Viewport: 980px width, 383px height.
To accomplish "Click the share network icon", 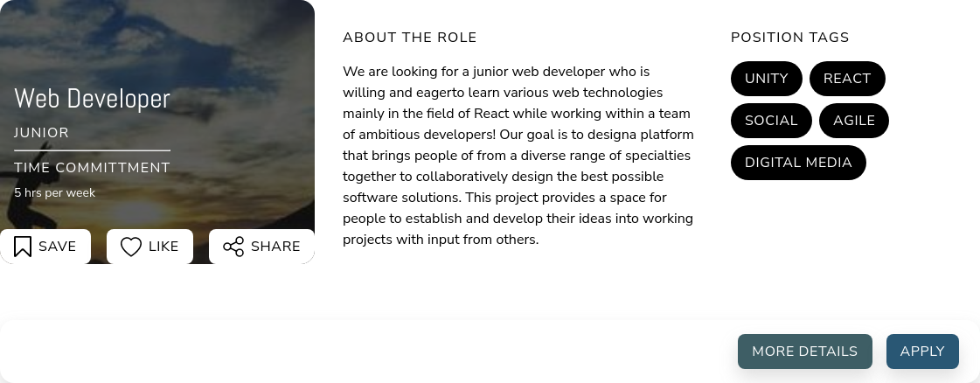I will pyautogui.click(x=233, y=247).
